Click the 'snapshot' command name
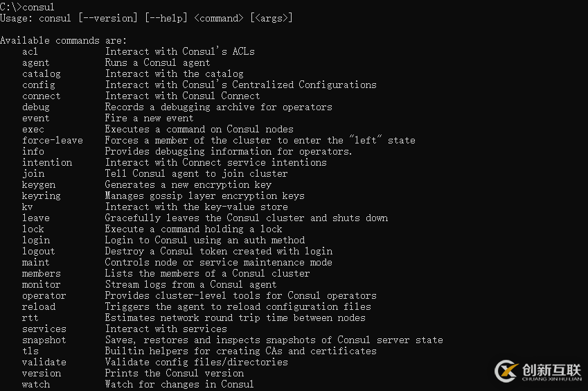588x391 pixels. 44,340
